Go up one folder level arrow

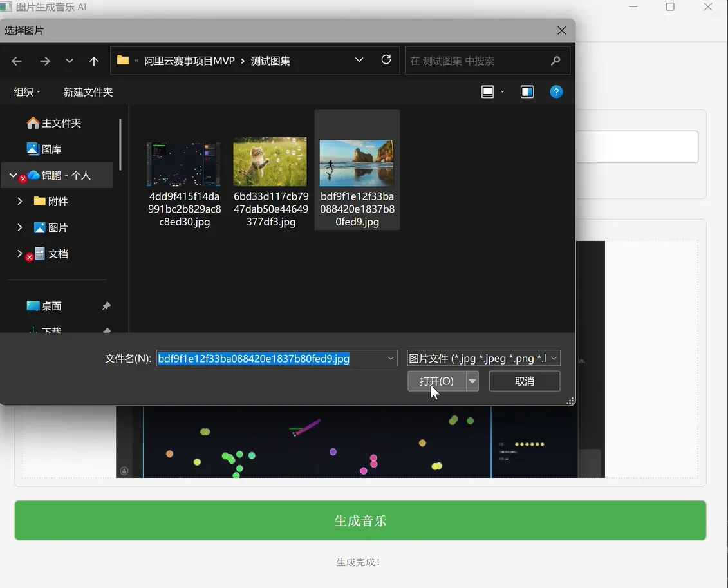(x=94, y=61)
